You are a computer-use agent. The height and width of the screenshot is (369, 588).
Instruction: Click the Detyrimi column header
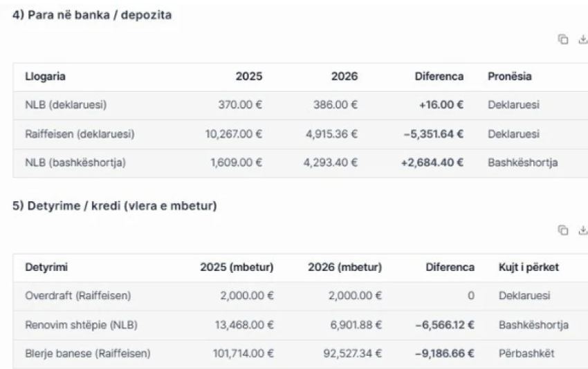pos(46,267)
